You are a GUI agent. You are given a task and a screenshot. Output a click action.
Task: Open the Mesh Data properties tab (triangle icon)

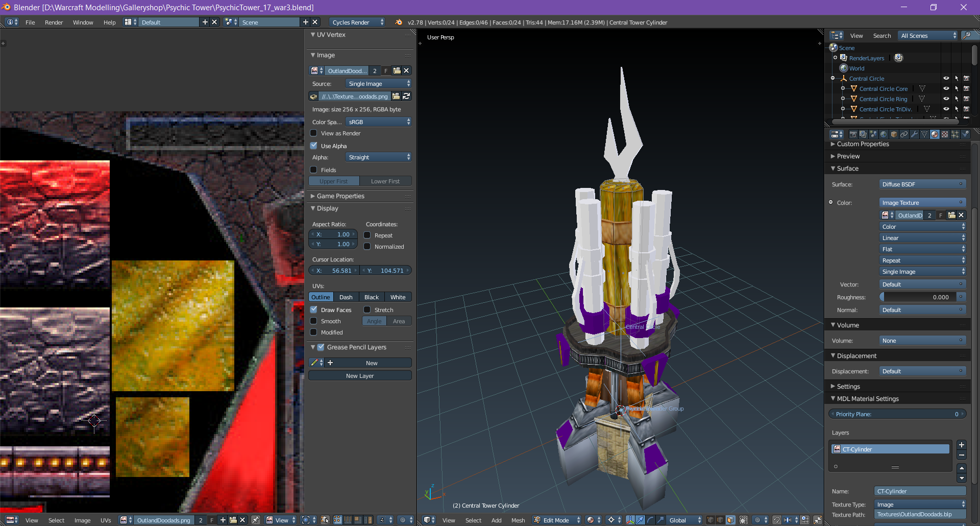pyautogui.click(x=924, y=134)
